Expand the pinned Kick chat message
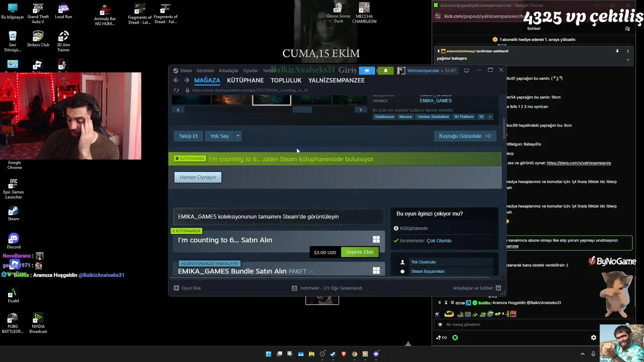The height and width of the screenshot is (362, 644). click(628, 59)
